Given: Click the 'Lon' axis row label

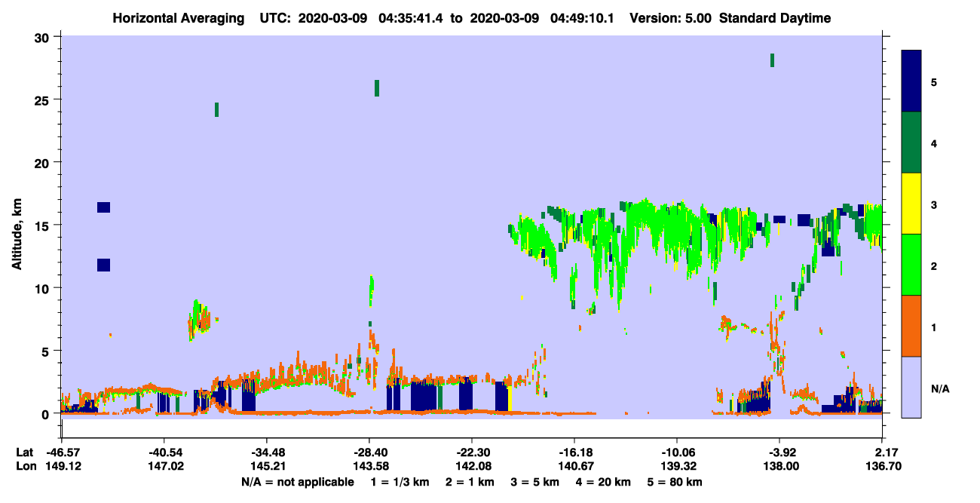Looking at the screenshot, I should click(26, 466).
